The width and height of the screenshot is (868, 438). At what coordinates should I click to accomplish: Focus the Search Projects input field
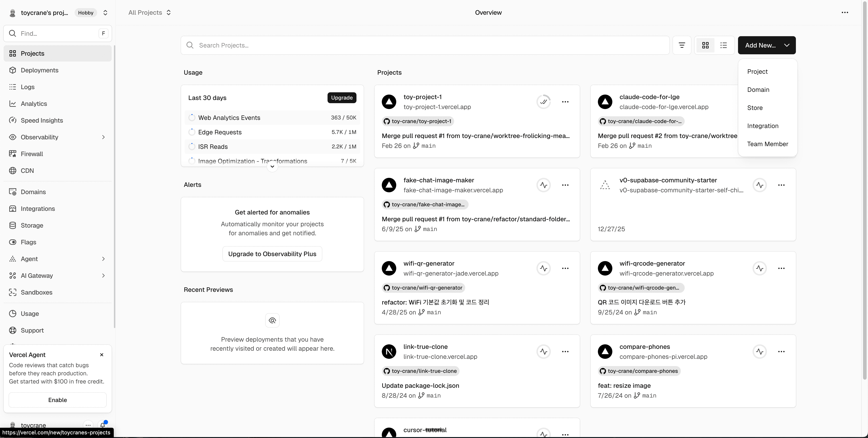pos(425,45)
